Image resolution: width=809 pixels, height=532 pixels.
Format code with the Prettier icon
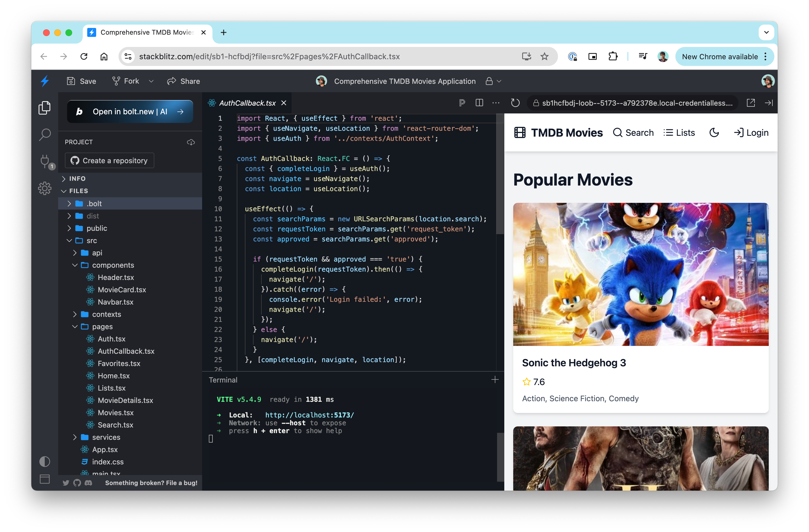click(462, 103)
